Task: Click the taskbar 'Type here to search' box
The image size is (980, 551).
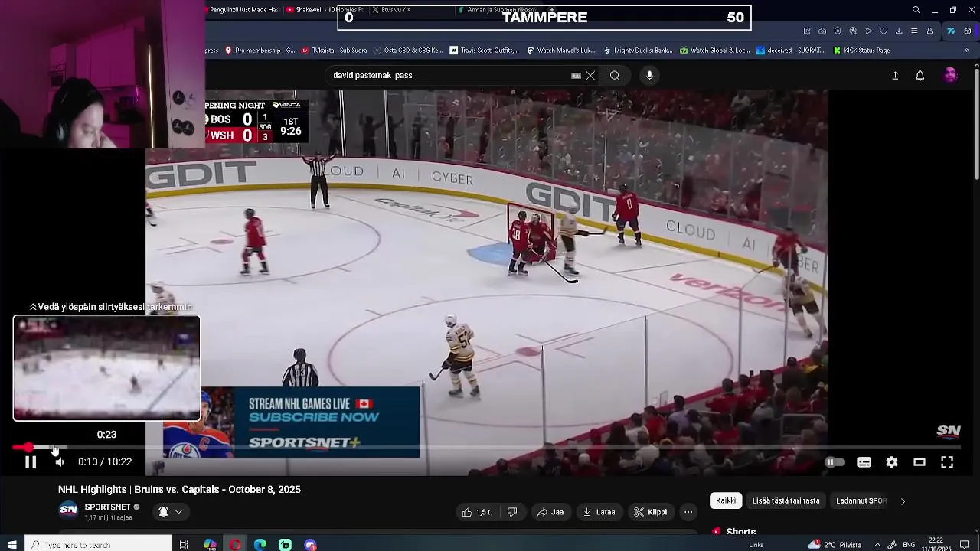Action: [x=98, y=545]
